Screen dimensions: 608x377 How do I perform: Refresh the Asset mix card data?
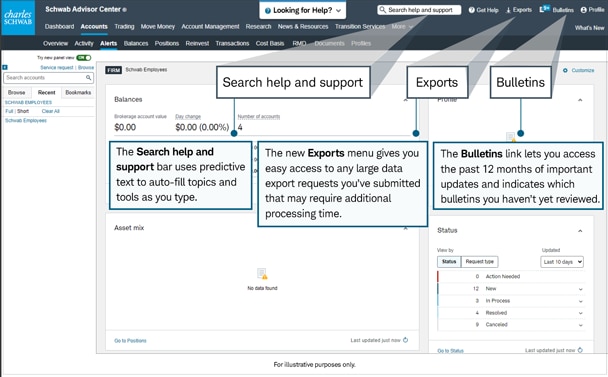[x=406, y=340]
